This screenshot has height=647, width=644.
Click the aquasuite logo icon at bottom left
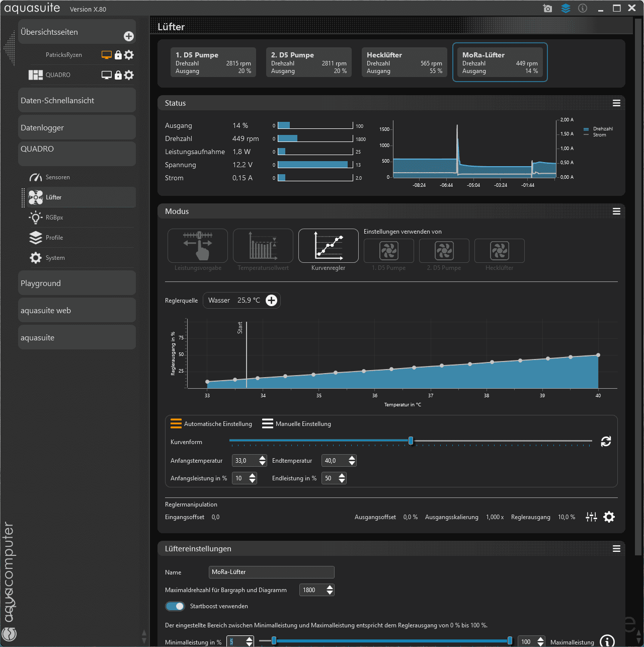click(9, 633)
